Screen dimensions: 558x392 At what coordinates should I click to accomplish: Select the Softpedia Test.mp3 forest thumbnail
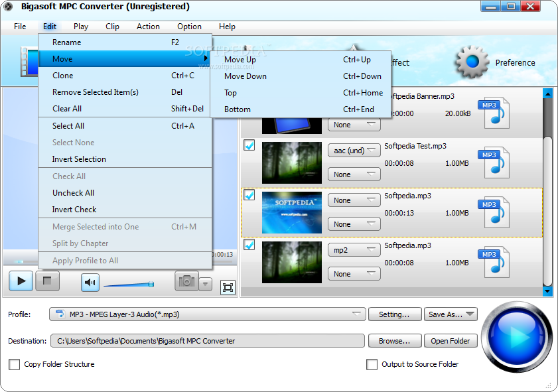click(292, 163)
